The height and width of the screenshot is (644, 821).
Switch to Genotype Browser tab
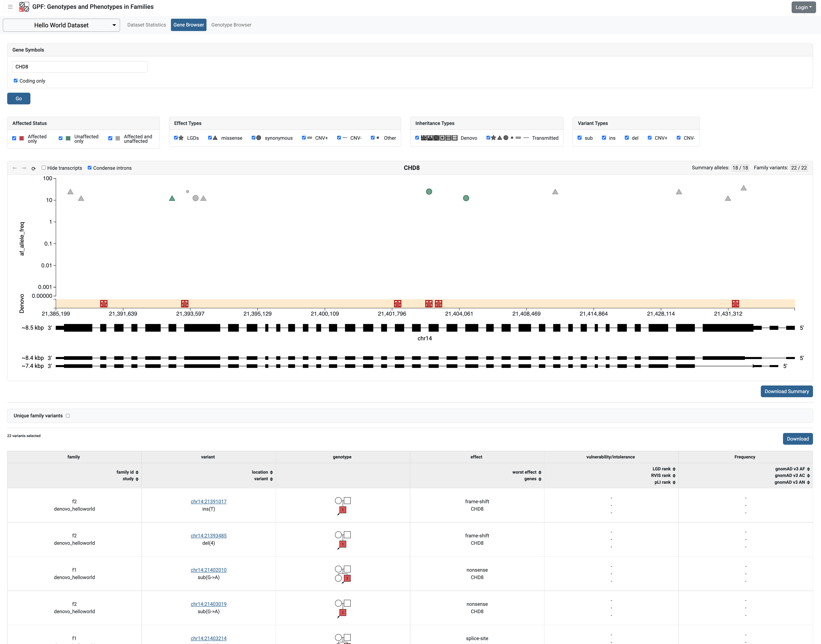[231, 25]
